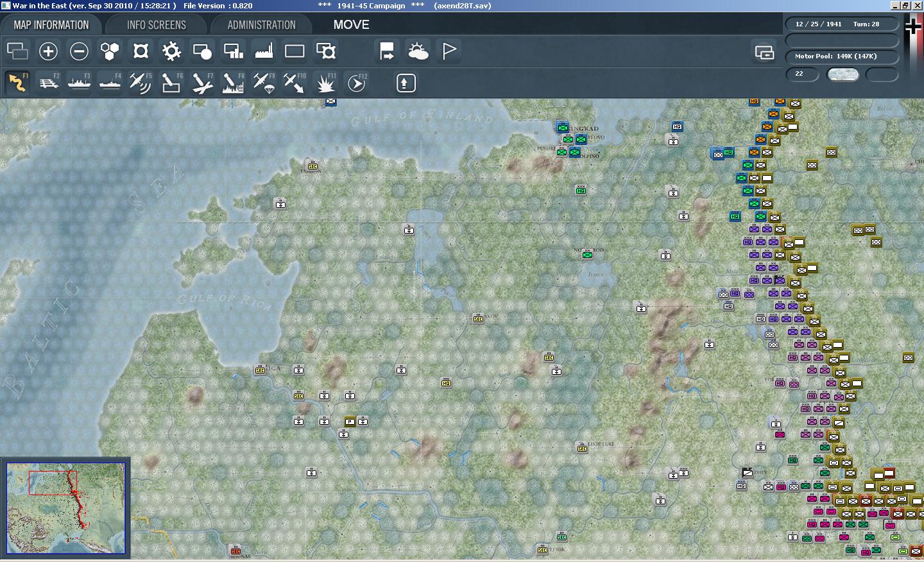
Task: Open the overlapping-windows icon in the top toolbar
Action: (17, 51)
